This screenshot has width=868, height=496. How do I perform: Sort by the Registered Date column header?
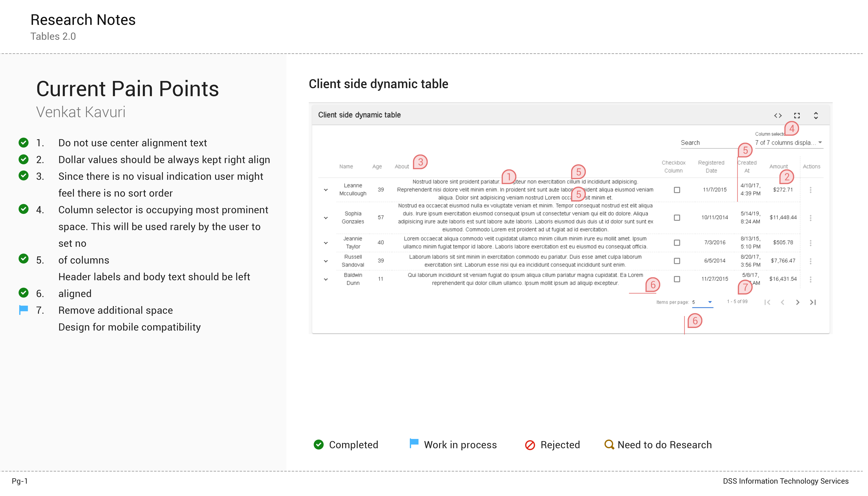click(x=711, y=167)
